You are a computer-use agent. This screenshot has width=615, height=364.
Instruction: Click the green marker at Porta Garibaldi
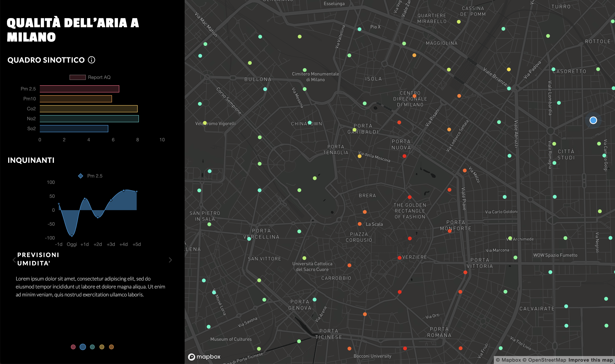(354, 130)
